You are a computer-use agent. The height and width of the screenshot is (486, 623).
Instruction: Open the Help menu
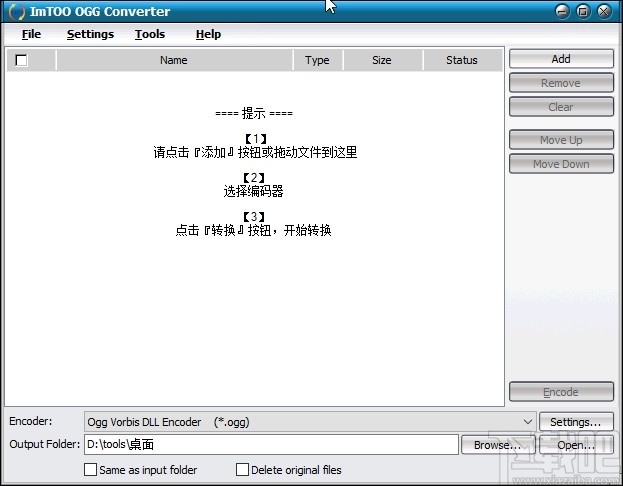(x=208, y=34)
